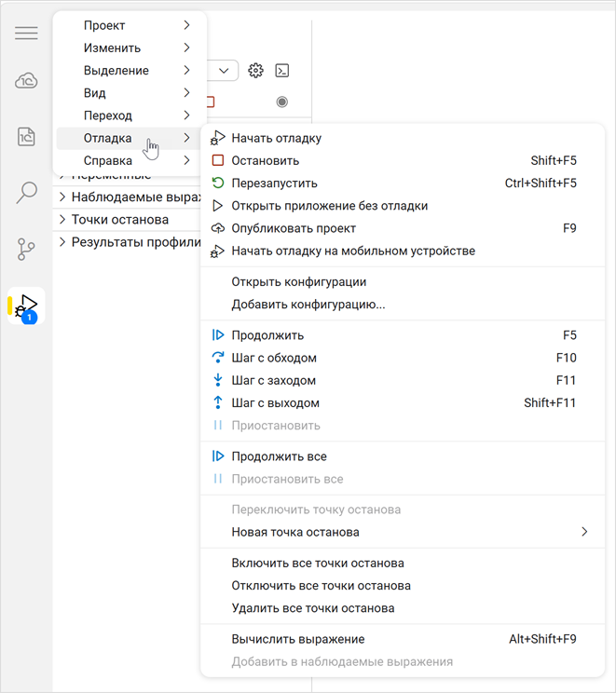Image resolution: width=616 pixels, height=693 pixels.
Task: Select Продолжить menu entry
Action: [403, 335]
